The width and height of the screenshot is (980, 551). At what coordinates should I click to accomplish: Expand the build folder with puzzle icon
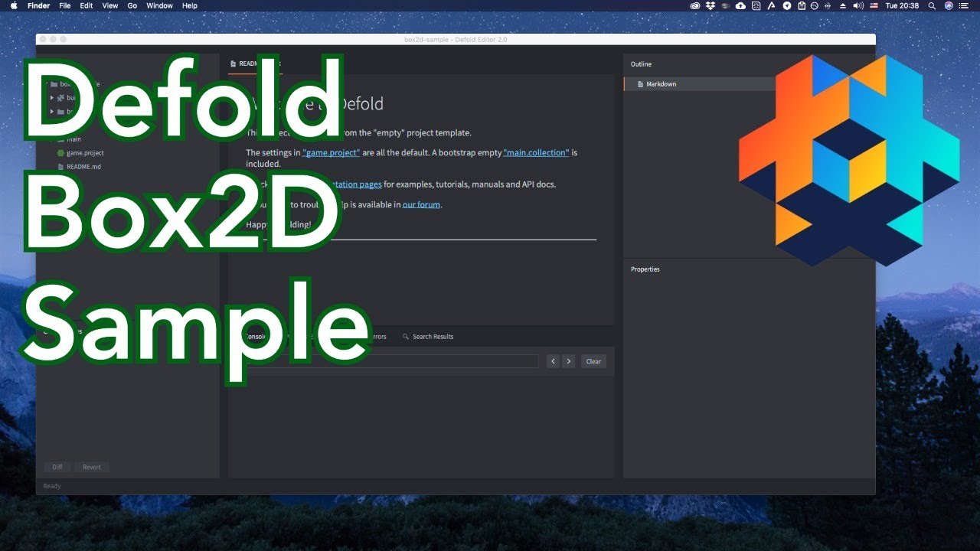click(52, 98)
